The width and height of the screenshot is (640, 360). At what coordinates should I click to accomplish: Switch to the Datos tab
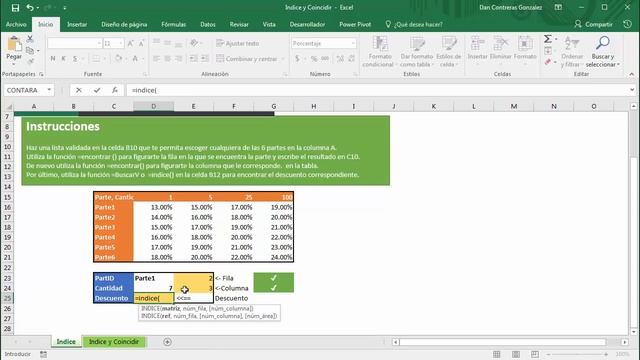click(x=208, y=24)
